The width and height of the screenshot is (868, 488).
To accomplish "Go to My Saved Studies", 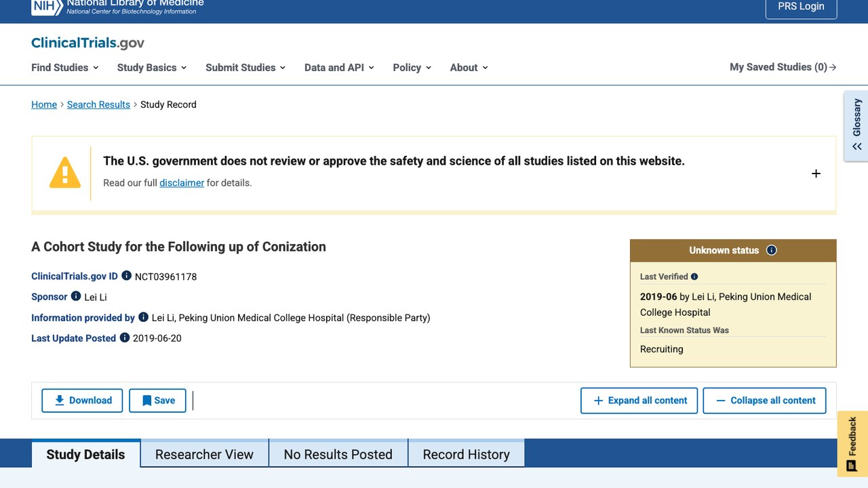I will (x=783, y=67).
